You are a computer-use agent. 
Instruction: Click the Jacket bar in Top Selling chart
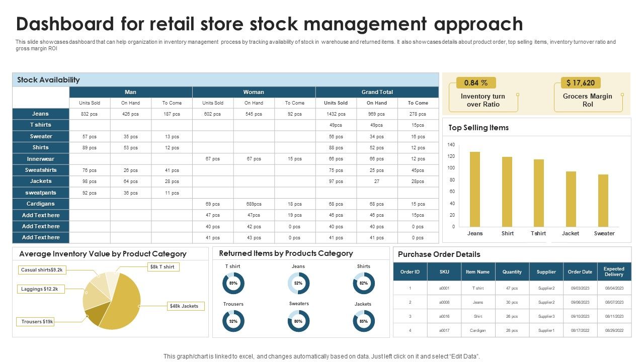pos(571,199)
